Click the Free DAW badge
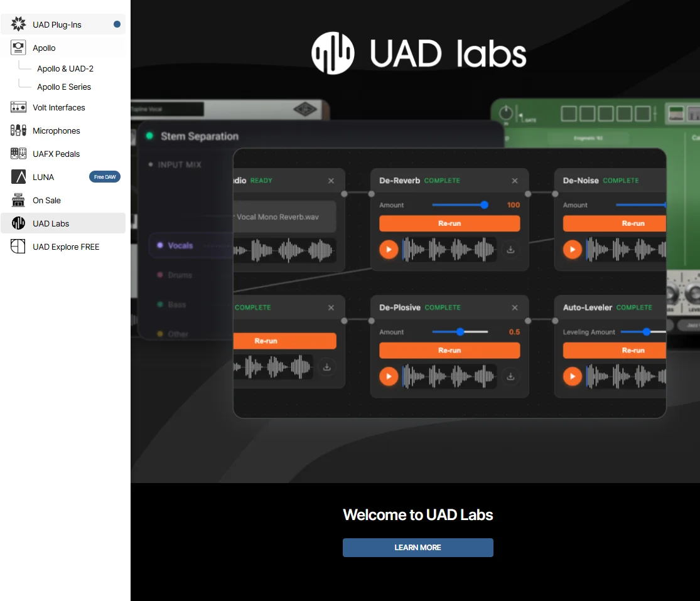700x601 pixels. tap(105, 177)
